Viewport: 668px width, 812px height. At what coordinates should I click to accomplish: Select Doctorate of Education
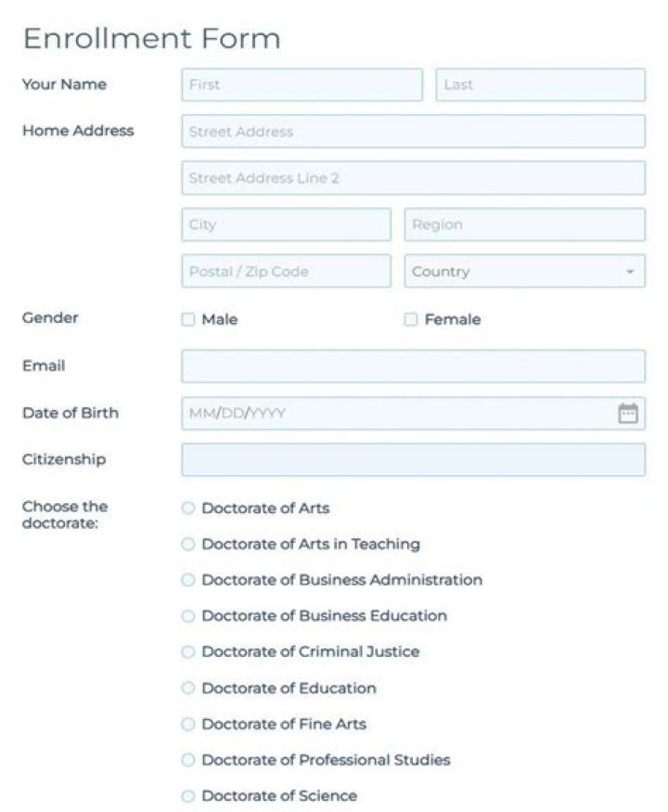(x=188, y=688)
